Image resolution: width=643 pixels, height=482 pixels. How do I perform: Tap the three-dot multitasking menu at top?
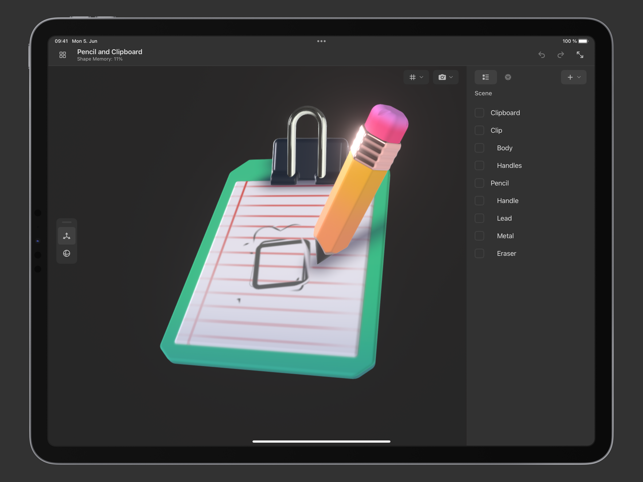(321, 41)
